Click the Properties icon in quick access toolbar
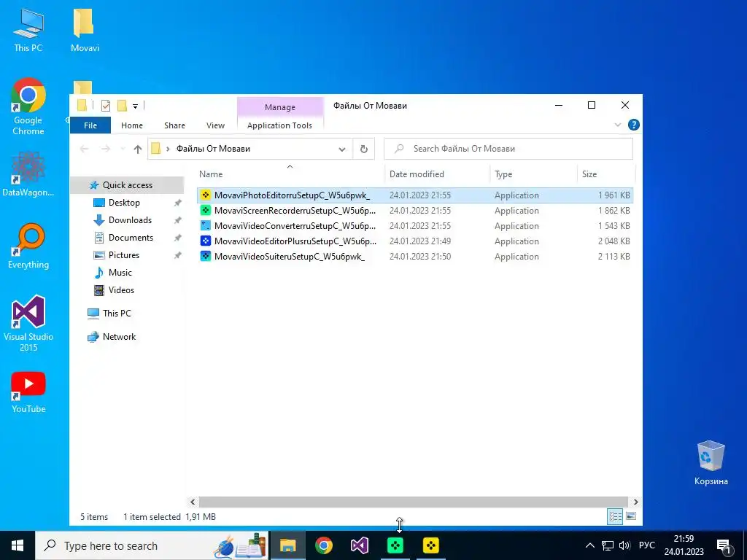 point(106,105)
